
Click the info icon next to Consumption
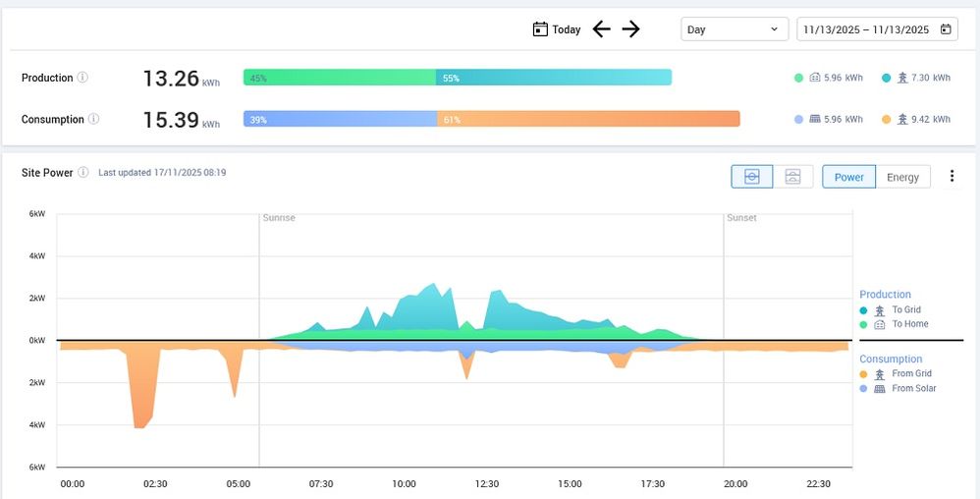tap(93, 119)
